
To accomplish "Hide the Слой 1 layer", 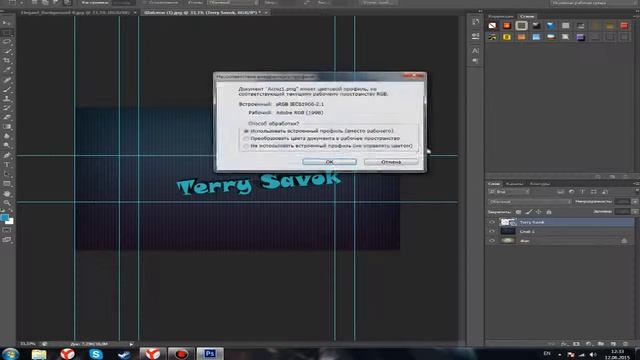I will coord(492,231).
